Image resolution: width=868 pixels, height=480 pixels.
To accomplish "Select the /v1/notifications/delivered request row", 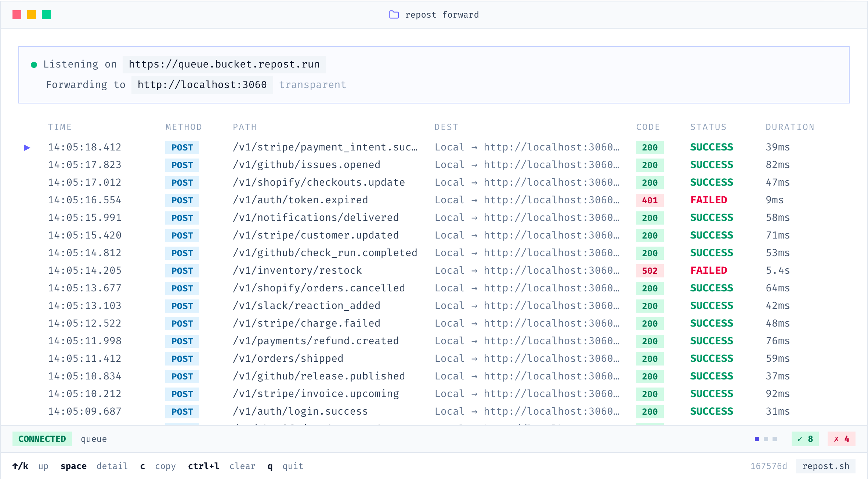I will click(434, 218).
